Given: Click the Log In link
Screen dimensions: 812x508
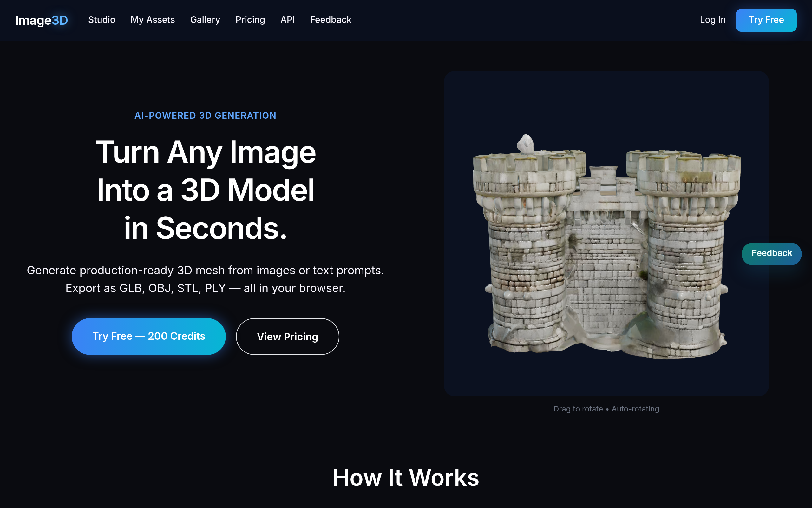Looking at the screenshot, I should (713, 20).
